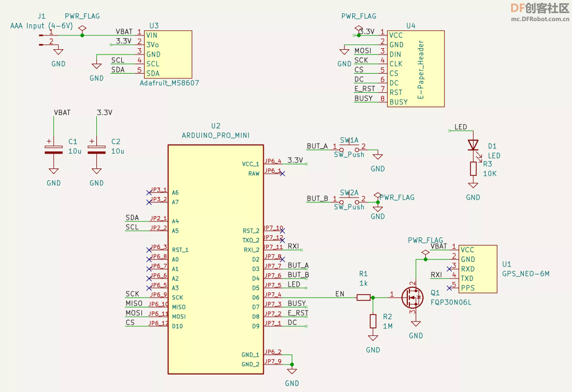Select the R3 10K resistor symbol

click(x=473, y=168)
